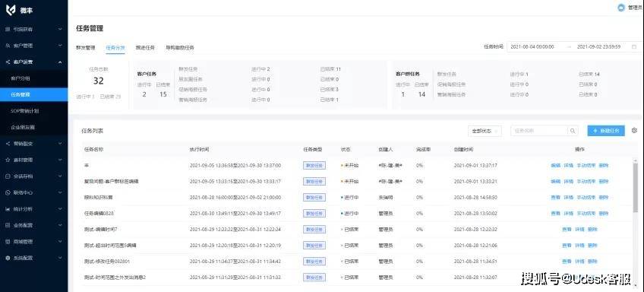Click the 创建时间 column header

[x=464, y=150]
